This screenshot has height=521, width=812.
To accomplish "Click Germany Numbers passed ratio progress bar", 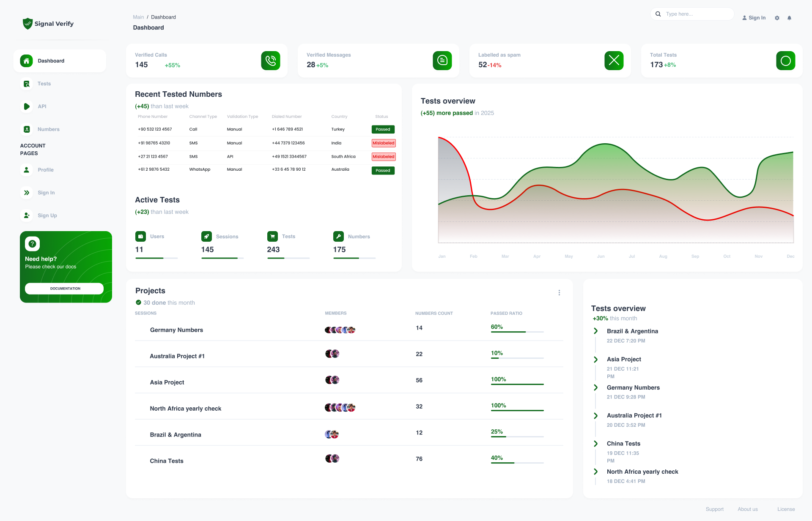I will [x=517, y=332].
